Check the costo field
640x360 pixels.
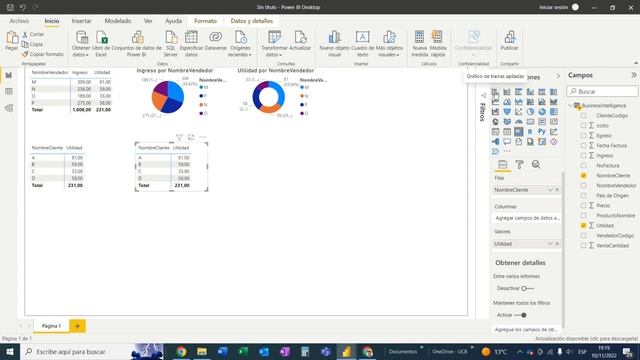583,125
